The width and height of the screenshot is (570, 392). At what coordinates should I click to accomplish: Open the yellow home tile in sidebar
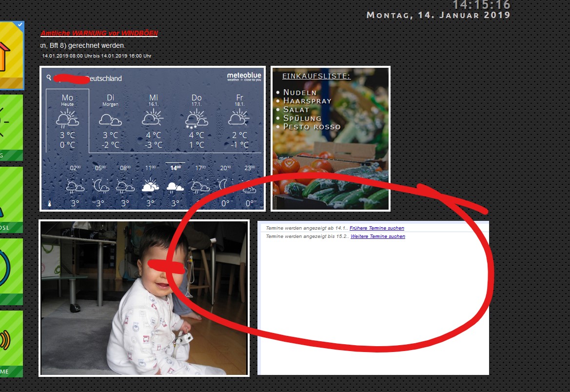[10, 55]
